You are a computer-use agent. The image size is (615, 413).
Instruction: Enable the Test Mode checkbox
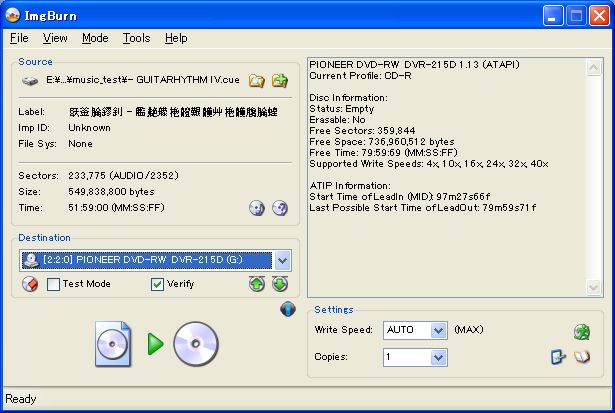coord(53,284)
